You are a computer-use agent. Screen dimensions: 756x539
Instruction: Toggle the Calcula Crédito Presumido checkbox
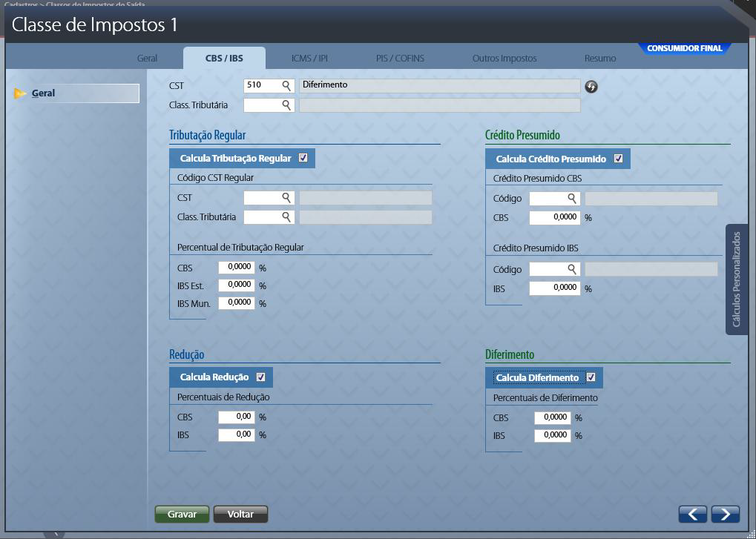point(618,159)
